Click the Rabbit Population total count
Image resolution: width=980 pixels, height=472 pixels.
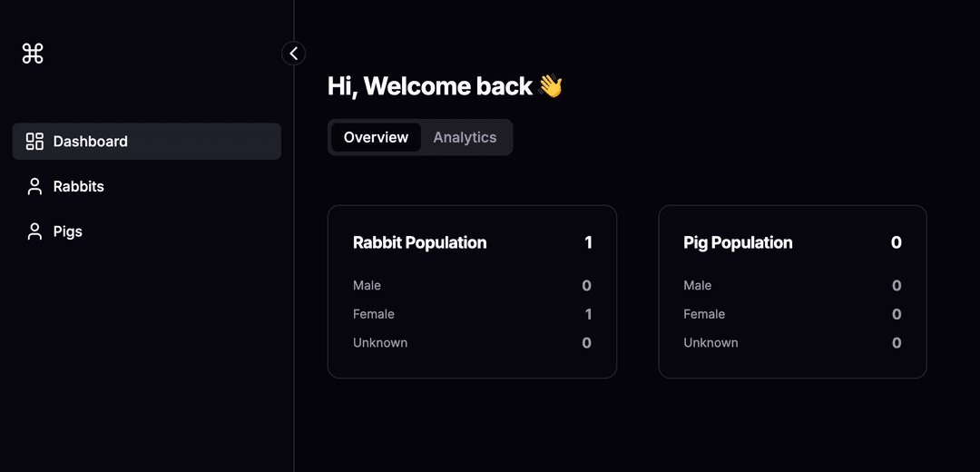click(x=588, y=242)
